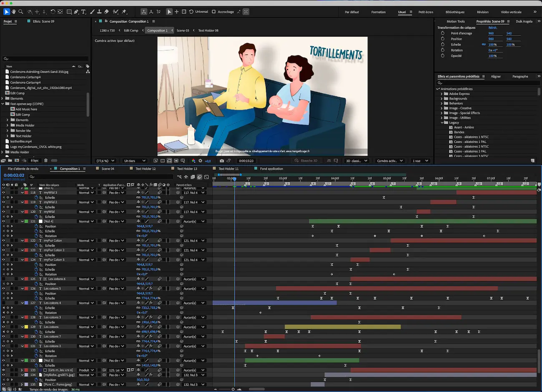The width and height of the screenshot is (542, 392).
Task: Open the Caméra active dropdown
Action: click(390, 161)
